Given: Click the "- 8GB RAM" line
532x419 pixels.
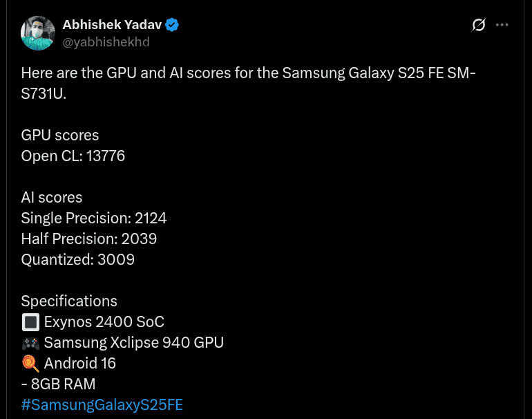Looking at the screenshot, I should (x=59, y=384).
